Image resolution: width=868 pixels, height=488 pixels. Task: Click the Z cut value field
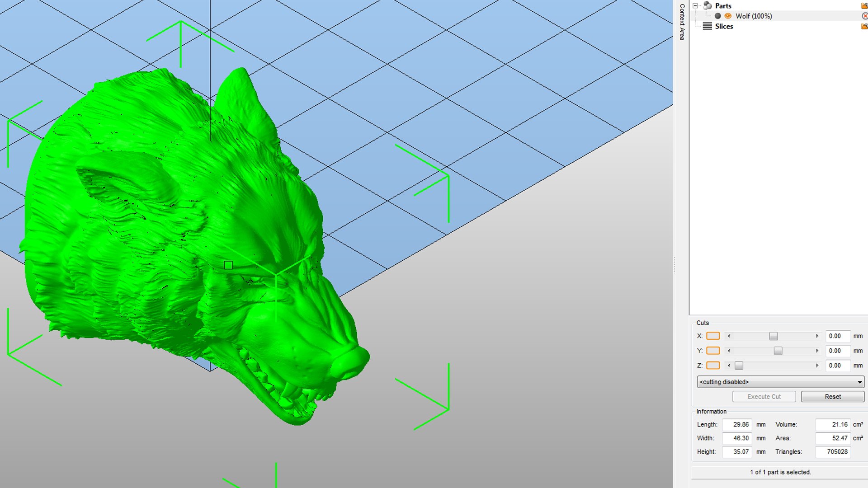[x=838, y=366]
